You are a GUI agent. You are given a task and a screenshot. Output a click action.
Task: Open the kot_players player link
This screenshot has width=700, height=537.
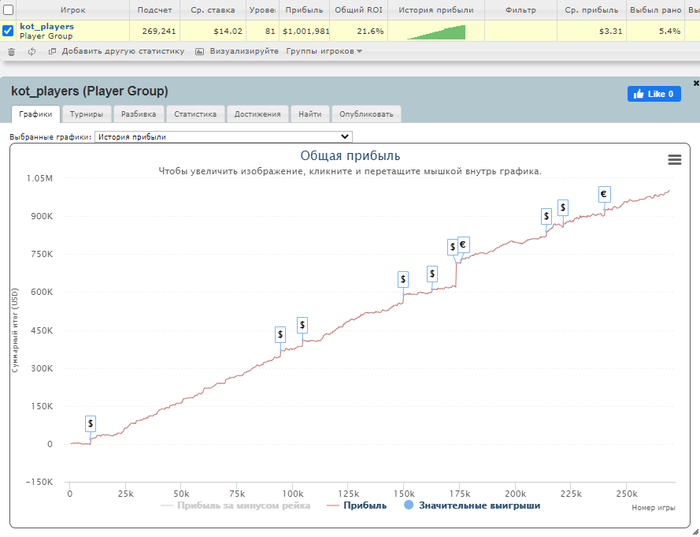click(47, 26)
